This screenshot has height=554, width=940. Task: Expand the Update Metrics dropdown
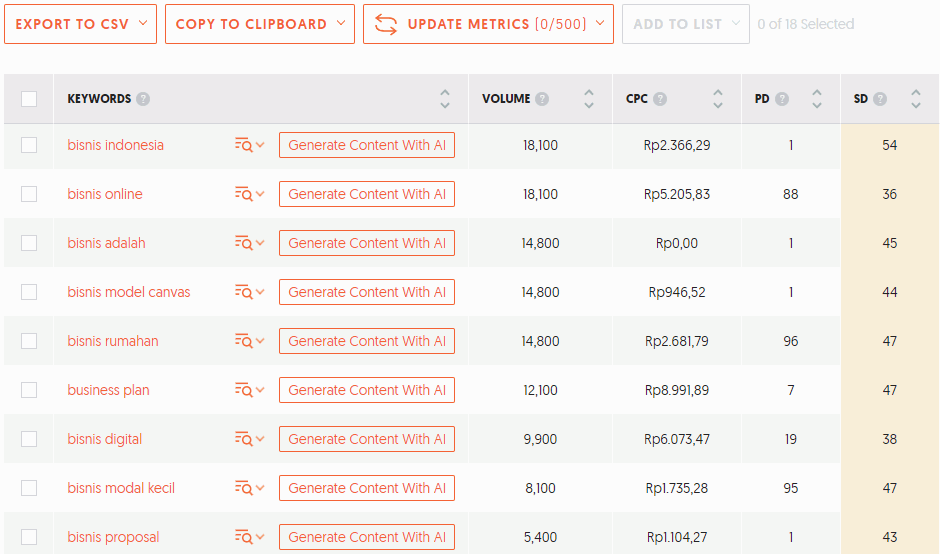[x=488, y=24]
